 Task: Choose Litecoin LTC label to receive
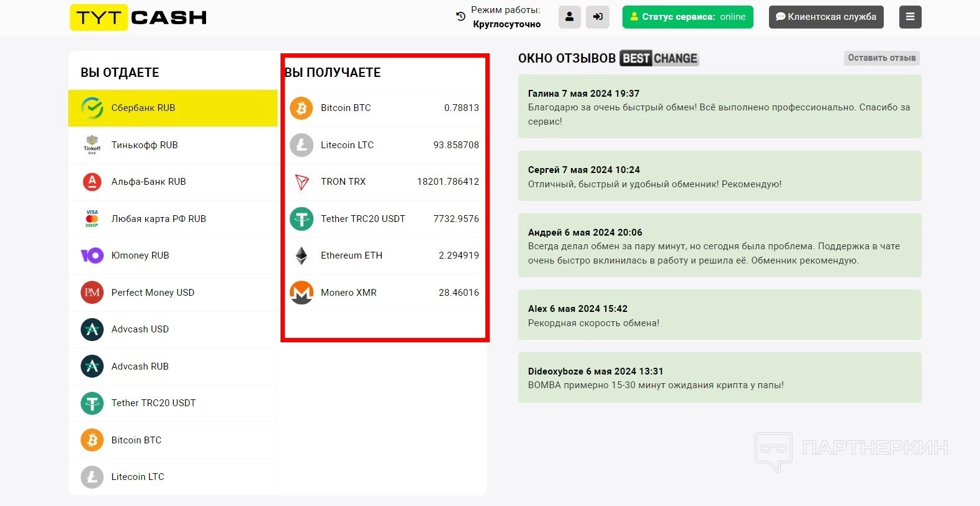click(x=348, y=144)
